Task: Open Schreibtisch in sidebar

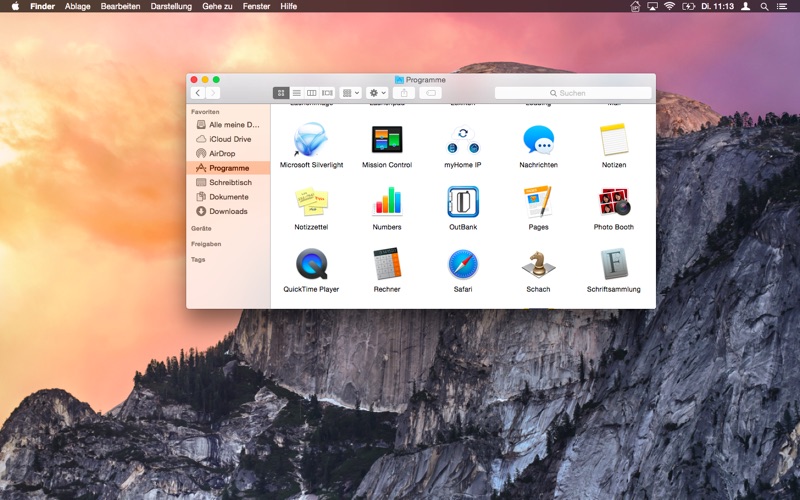Action: [229, 182]
